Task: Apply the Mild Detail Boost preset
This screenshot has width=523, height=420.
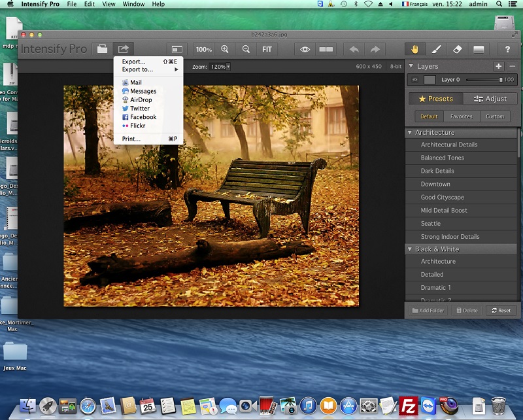Action: coord(461,211)
